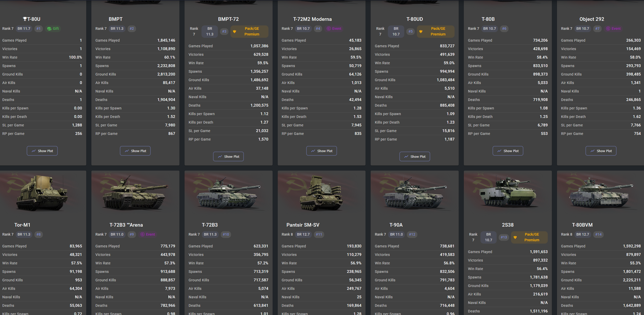Click the Event icon on T-72M2 Moderna card
Screen dimensions: 644x315
(329, 29)
